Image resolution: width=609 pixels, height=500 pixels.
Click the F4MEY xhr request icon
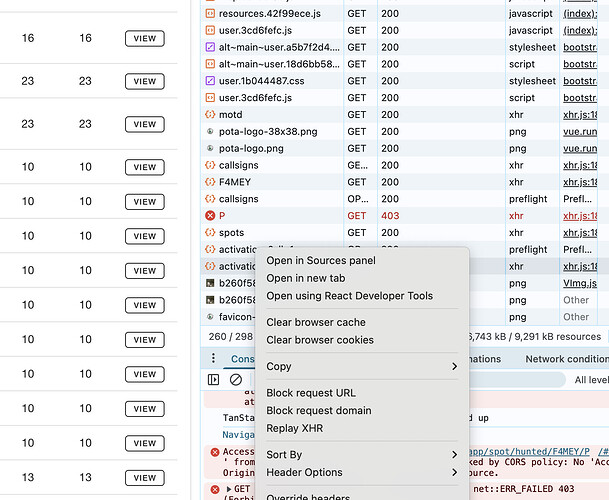[210, 182]
